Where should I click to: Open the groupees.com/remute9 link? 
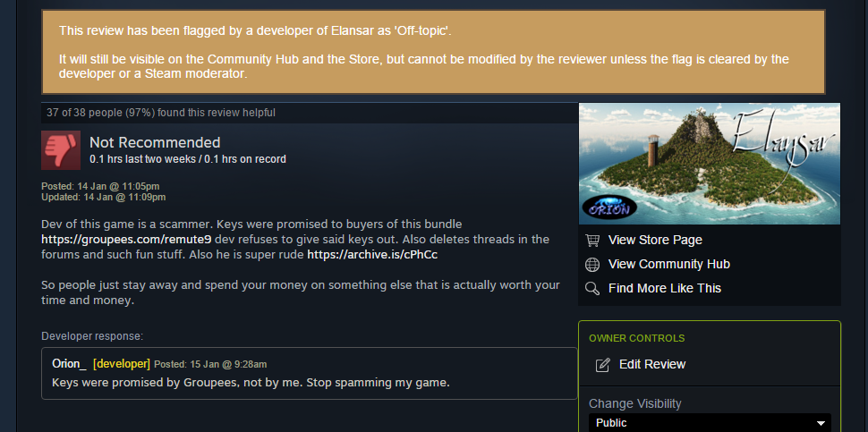tap(126, 240)
